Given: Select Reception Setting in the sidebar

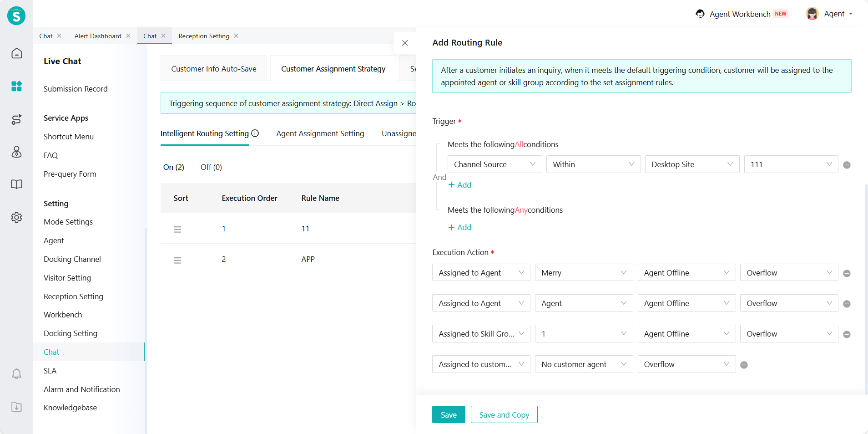Looking at the screenshot, I should (x=73, y=296).
